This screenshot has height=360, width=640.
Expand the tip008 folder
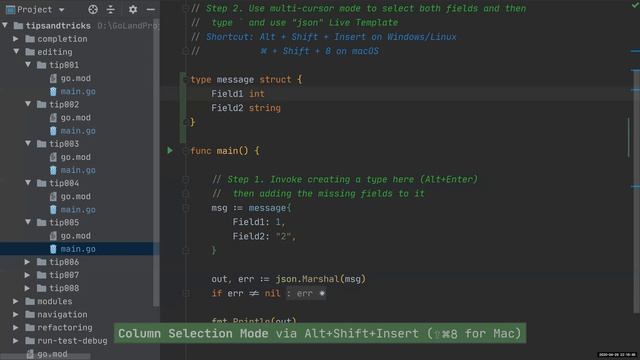[x=27, y=288]
